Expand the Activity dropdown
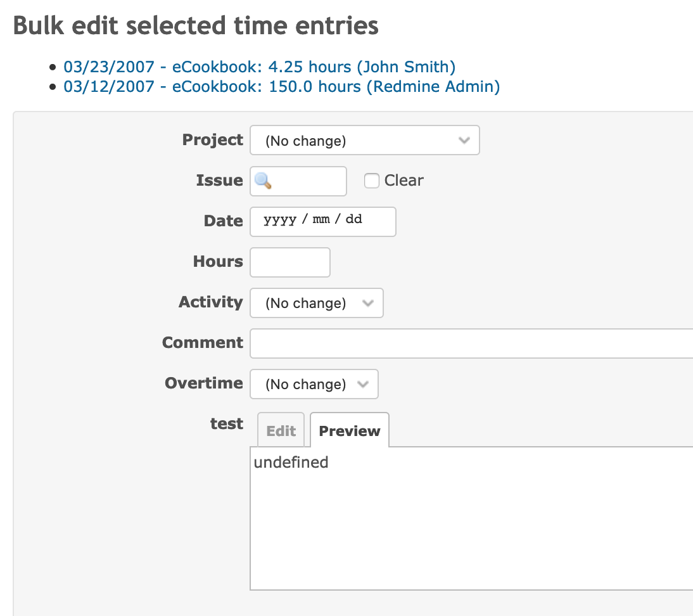Screen dimensions: 693x616 tap(316, 303)
